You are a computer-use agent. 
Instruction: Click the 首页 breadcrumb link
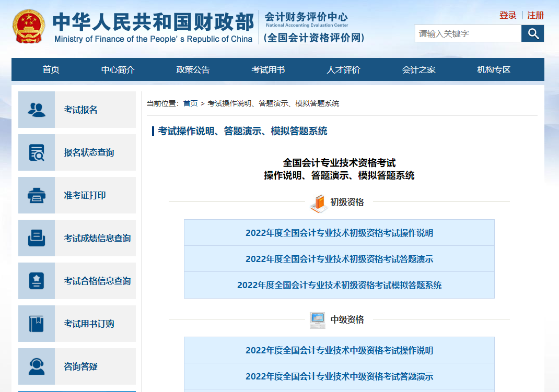[190, 104]
